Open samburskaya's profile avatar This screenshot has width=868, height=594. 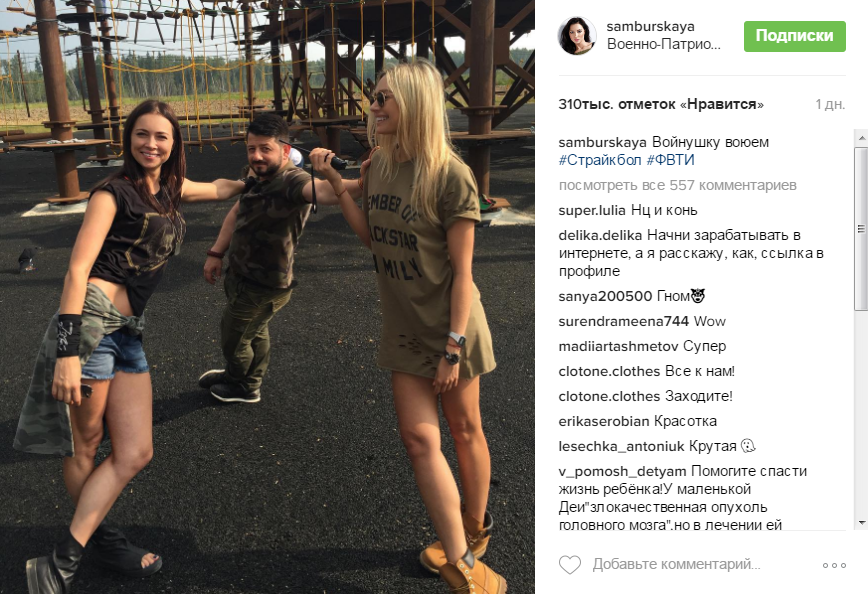(x=577, y=36)
